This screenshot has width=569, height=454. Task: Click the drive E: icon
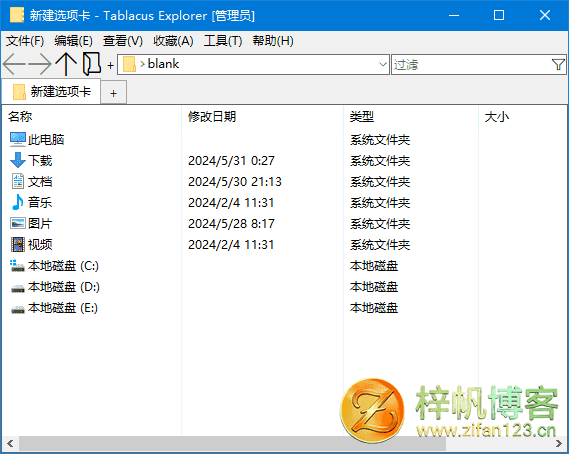coord(17,309)
